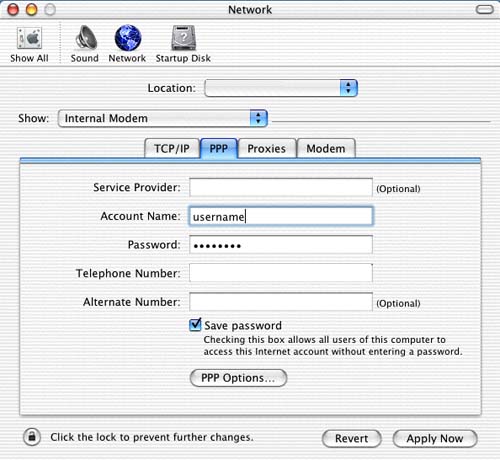This screenshot has height=460, width=500.
Task: Focus the Service Provider text field
Action: [x=281, y=187]
